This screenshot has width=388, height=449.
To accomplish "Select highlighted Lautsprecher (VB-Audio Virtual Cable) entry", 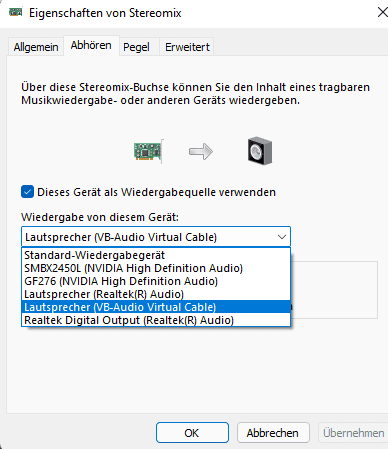I will pyautogui.click(x=156, y=307).
